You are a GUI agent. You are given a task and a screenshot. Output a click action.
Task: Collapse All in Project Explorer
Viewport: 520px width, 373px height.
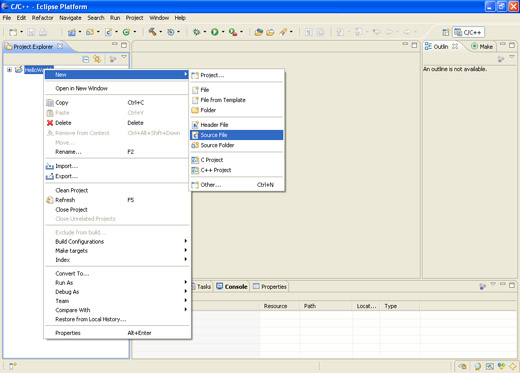pos(86,59)
